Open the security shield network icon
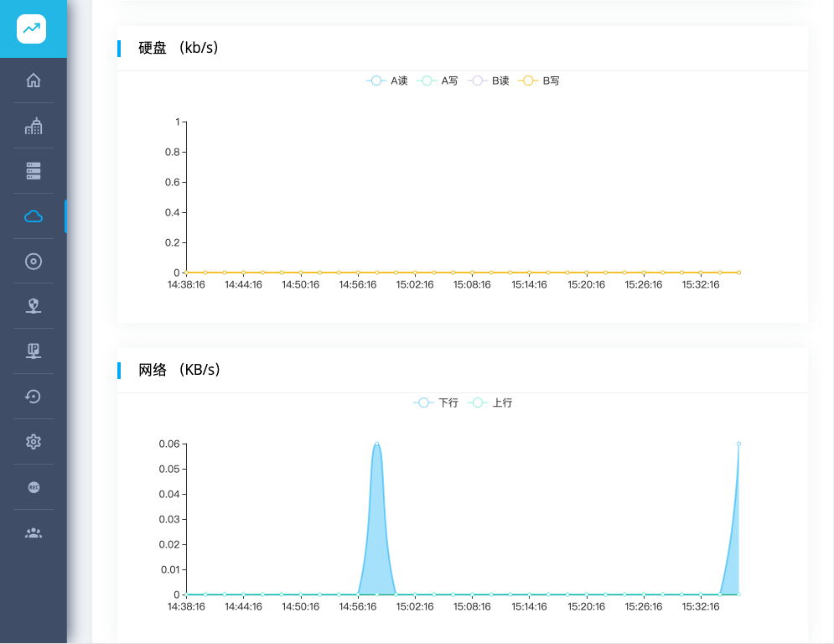834x644 pixels. point(34,306)
